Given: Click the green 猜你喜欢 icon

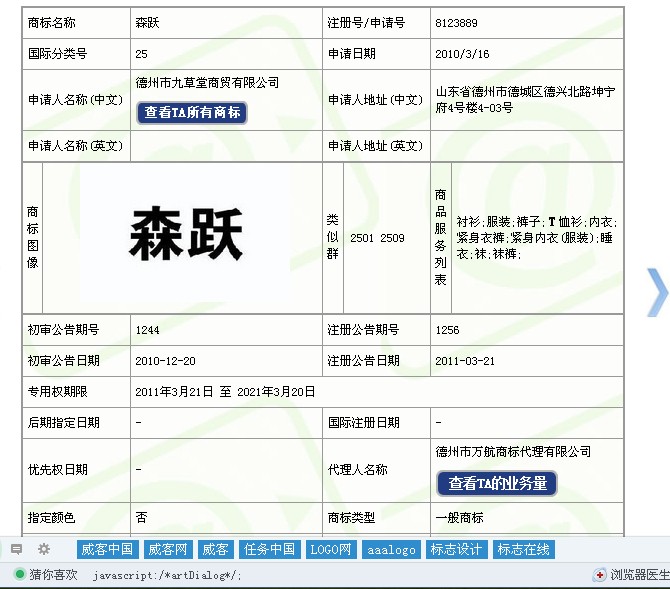Looking at the screenshot, I should (x=19, y=575).
